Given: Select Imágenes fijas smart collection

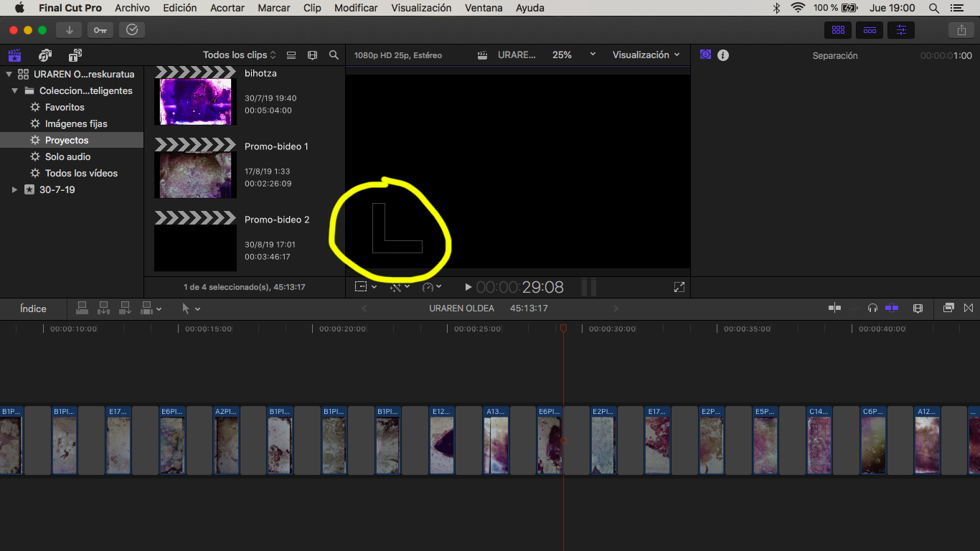Looking at the screenshot, I should [x=76, y=123].
